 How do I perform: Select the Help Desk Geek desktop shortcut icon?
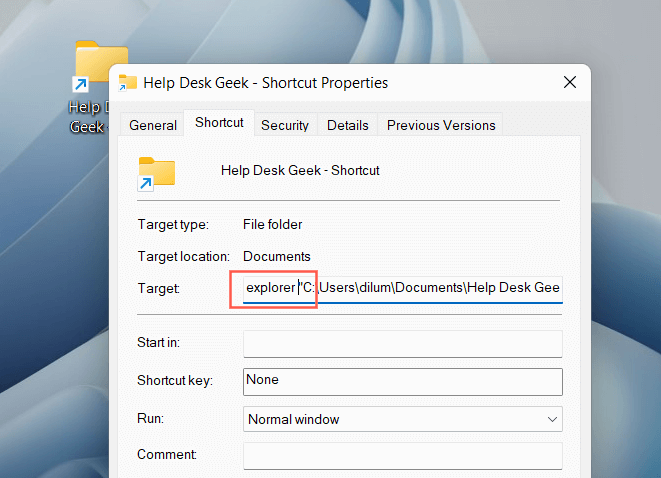pyautogui.click(x=93, y=86)
